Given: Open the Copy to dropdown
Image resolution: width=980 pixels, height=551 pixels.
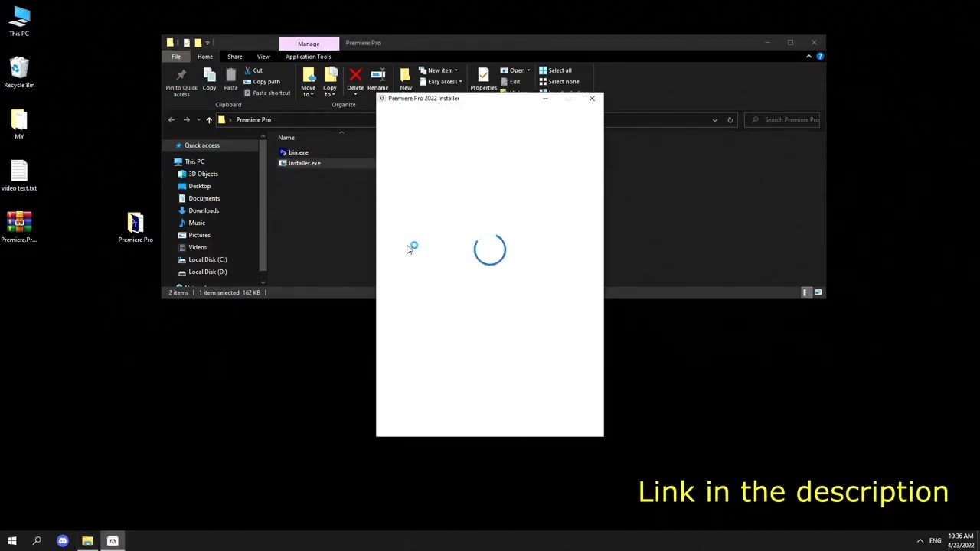Looking at the screenshot, I should click(330, 81).
